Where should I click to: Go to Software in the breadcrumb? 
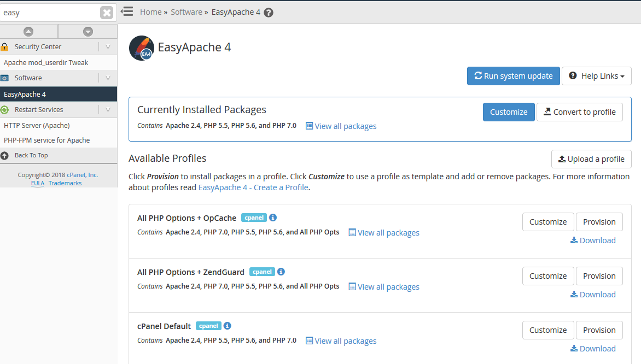pos(187,12)
